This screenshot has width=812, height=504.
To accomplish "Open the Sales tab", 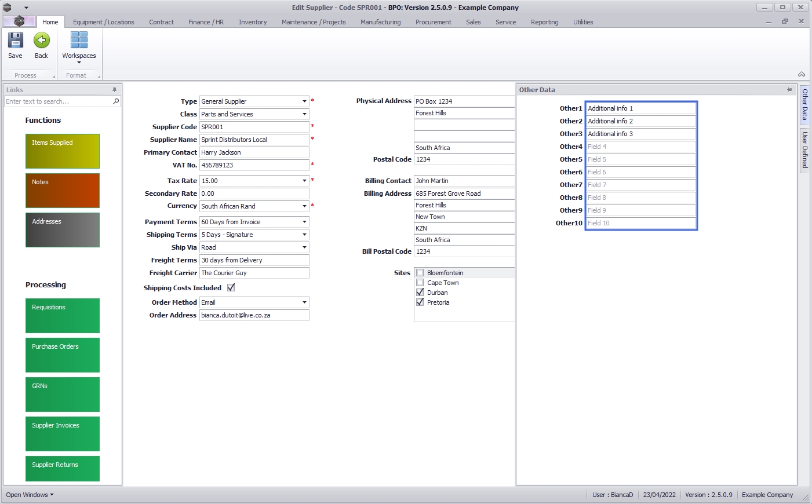I will tap(474, 22).
